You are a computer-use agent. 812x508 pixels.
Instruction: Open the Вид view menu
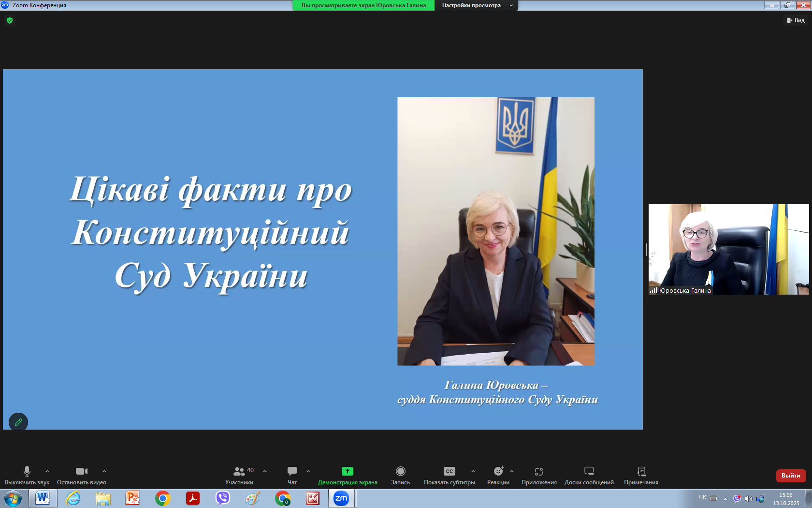(796, 20)
